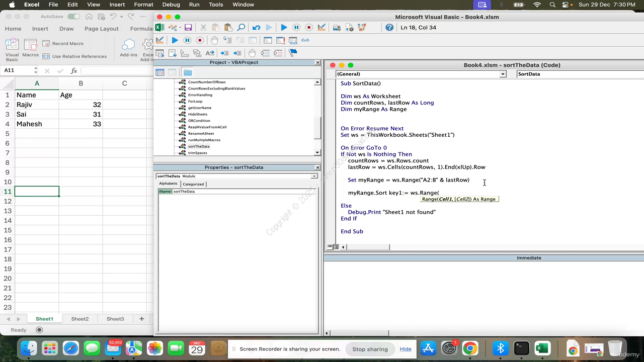Screen dimensions: 644x362
Task: Open the Object Browser toolbar icon
Action: pos(362,28)
